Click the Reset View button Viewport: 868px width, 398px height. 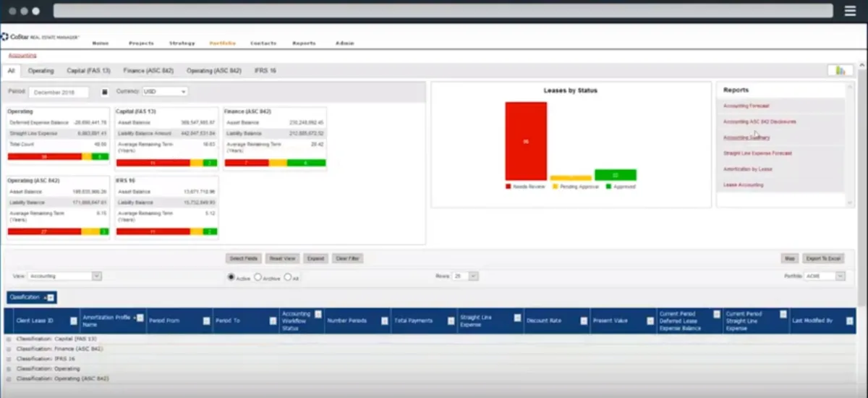[x=282, y=258]
